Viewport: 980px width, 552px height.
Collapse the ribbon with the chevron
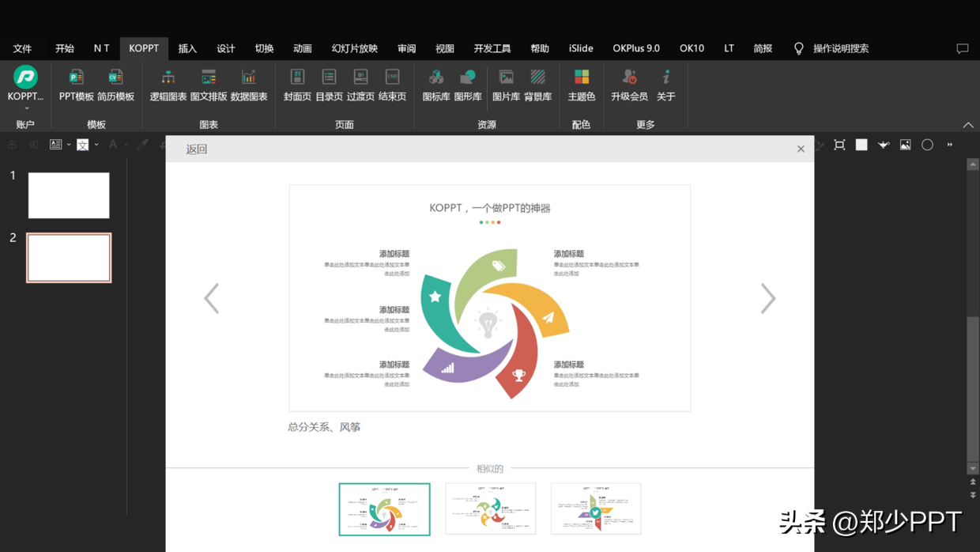click(968, 125)
